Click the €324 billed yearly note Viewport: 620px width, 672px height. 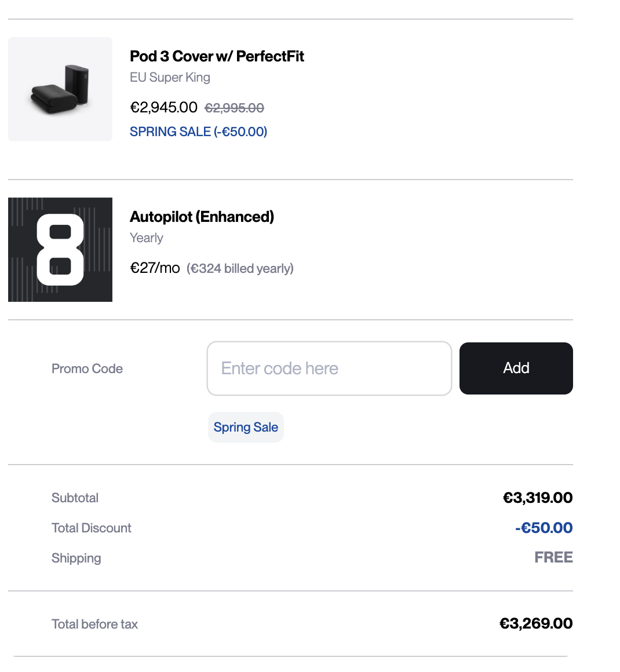(240, 268)
